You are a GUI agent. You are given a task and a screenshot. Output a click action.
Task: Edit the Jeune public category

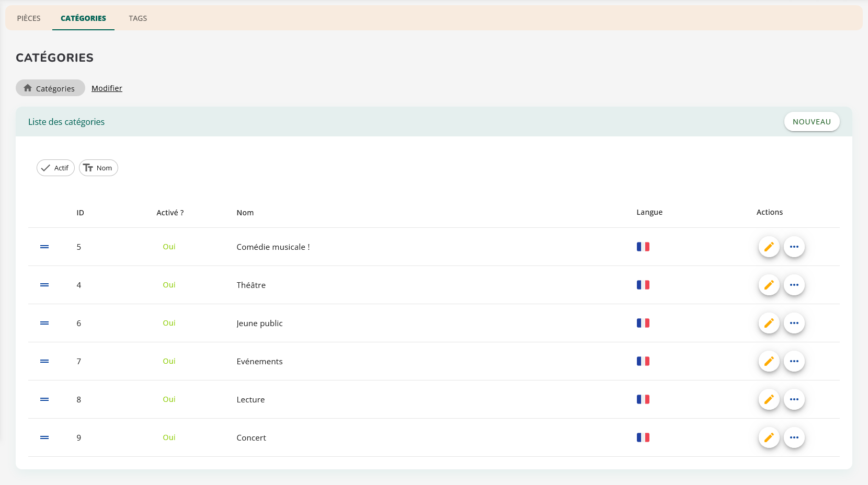pyautogui.click(x=769, y=323)
